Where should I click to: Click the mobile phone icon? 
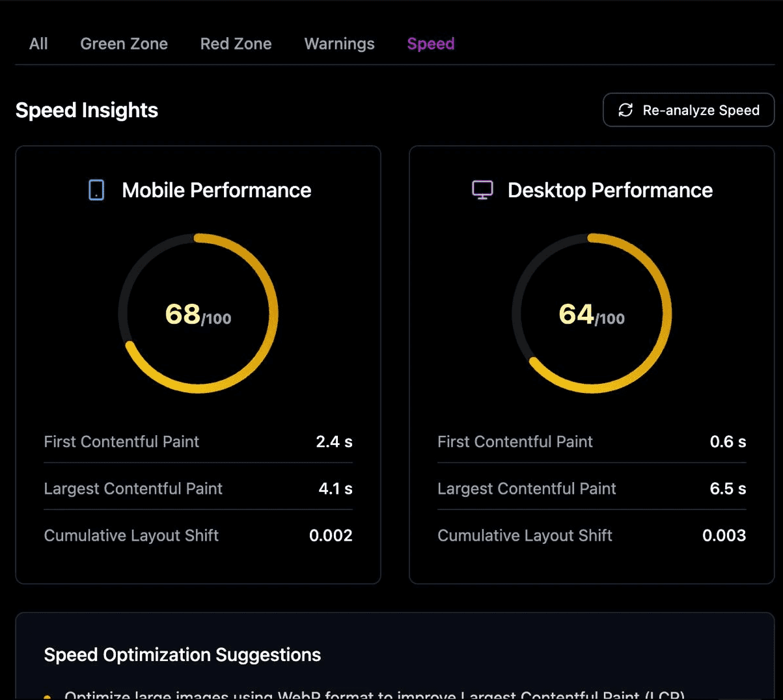pyautogui.click(x=96, y=190)
